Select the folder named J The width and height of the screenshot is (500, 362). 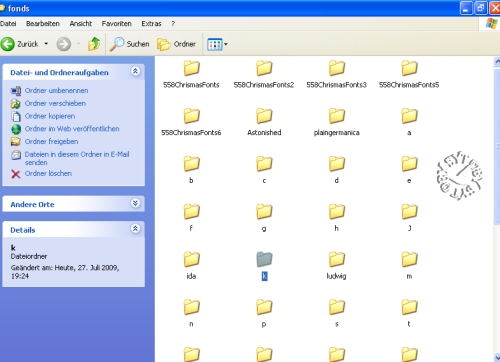[409, 217]
